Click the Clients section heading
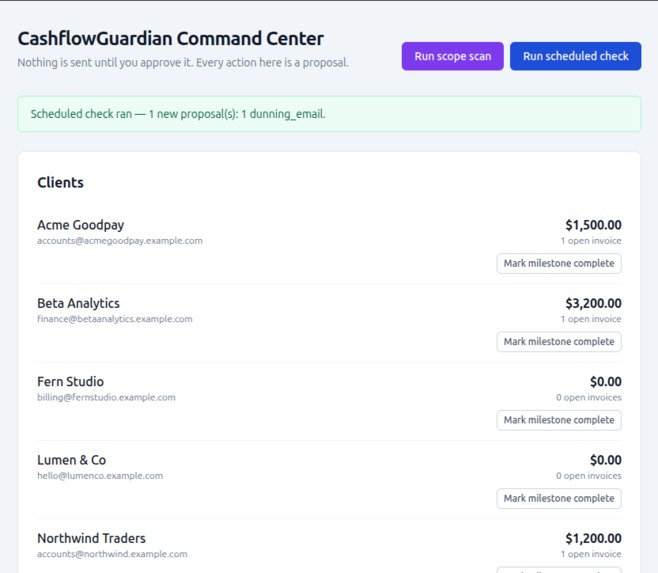 (60, 183)
